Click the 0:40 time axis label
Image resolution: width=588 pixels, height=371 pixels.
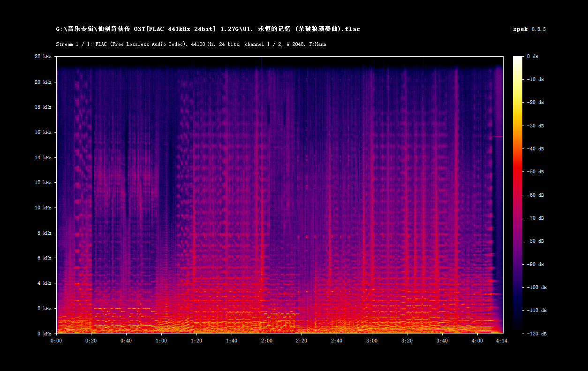click(x=126, y=341)
